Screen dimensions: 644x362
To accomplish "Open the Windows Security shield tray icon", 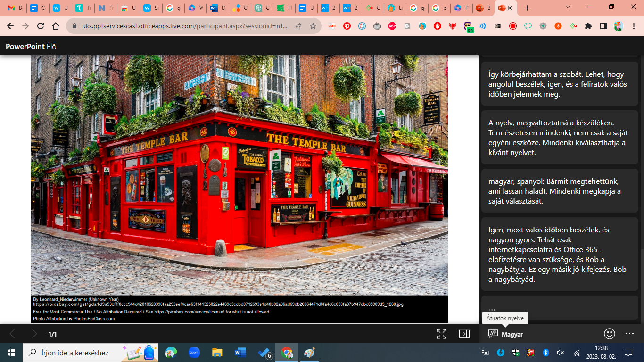I will 516,353.
